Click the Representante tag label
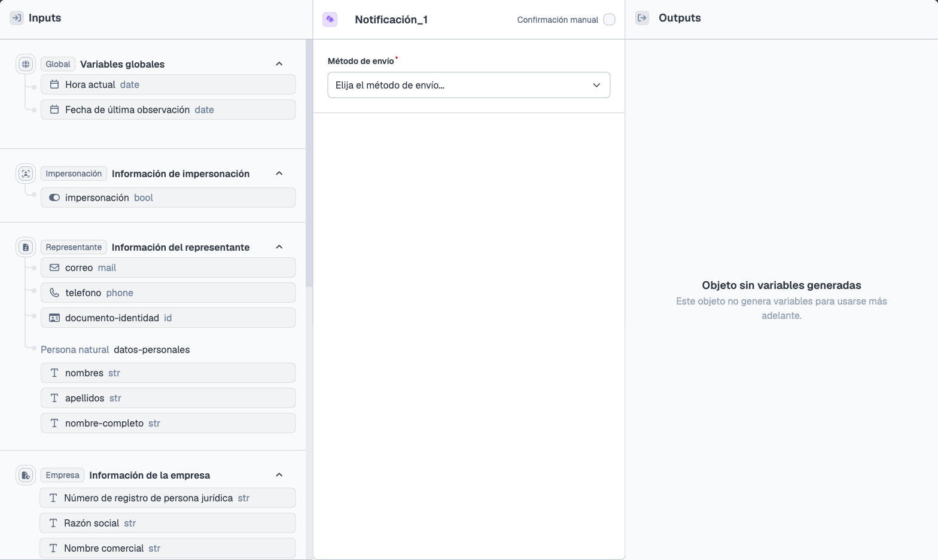The width and height of the screenshot is (938, 560). click(74, 247)
